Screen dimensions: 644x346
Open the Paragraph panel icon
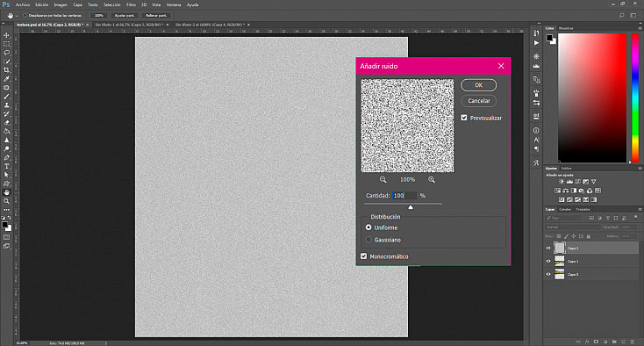point(536,148)
